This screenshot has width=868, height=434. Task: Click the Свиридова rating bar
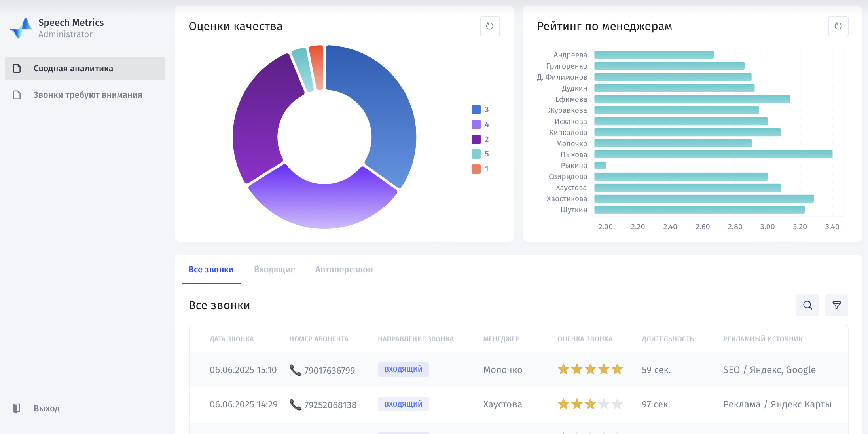coord(681,177)
